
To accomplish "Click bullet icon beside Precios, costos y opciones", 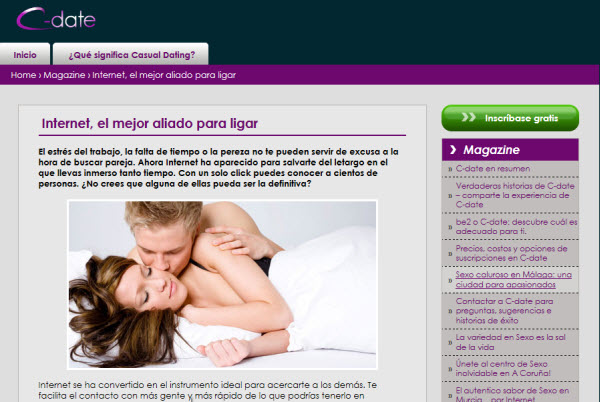I will coord(450,254).
